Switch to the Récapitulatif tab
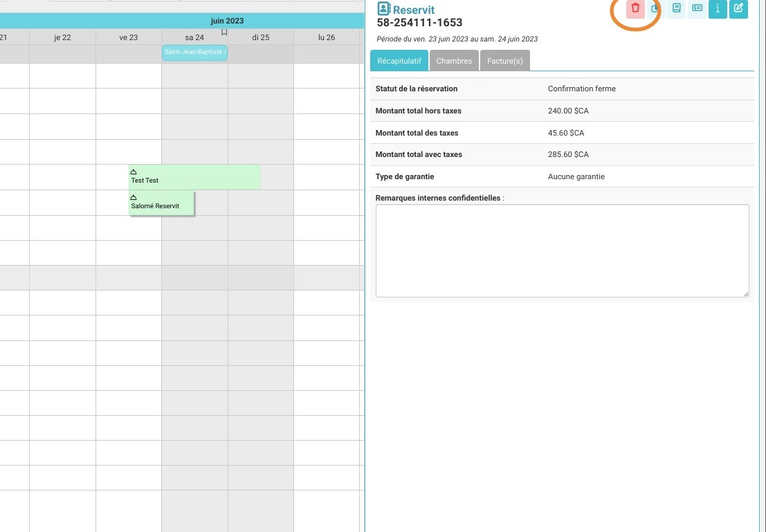Image resolution: width=766 pixels, height=532 pixels. coord(399,61)
